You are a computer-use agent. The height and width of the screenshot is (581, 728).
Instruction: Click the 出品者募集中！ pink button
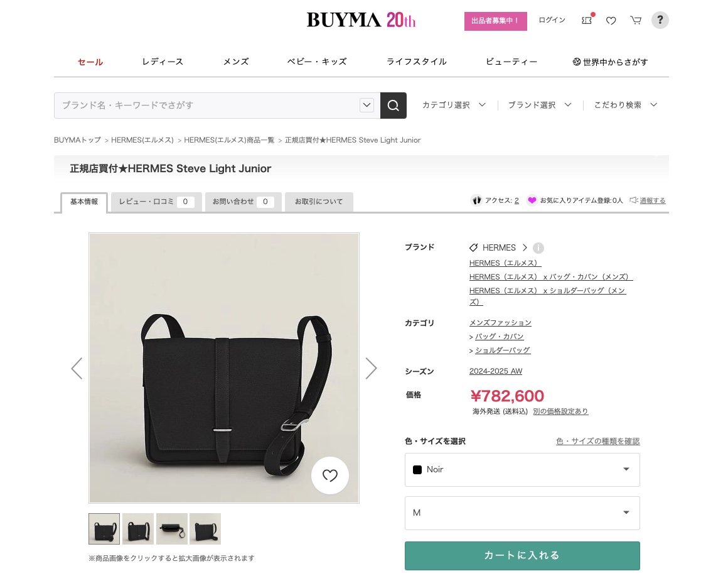click(x=495, y=21)
